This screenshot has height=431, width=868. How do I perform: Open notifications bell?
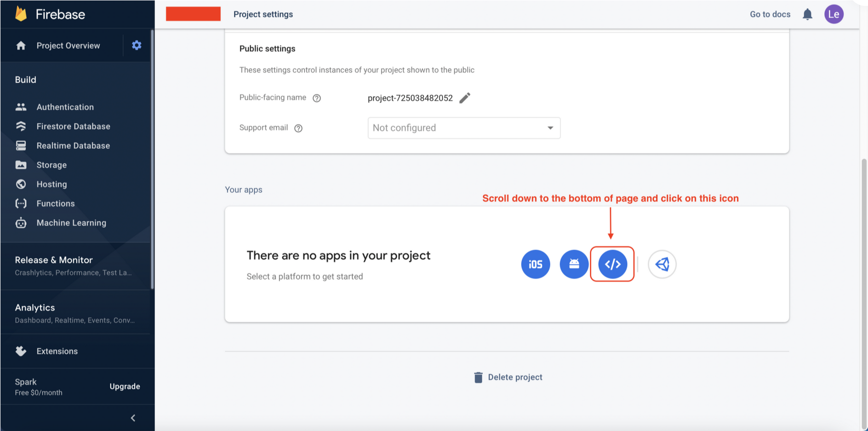807,14
